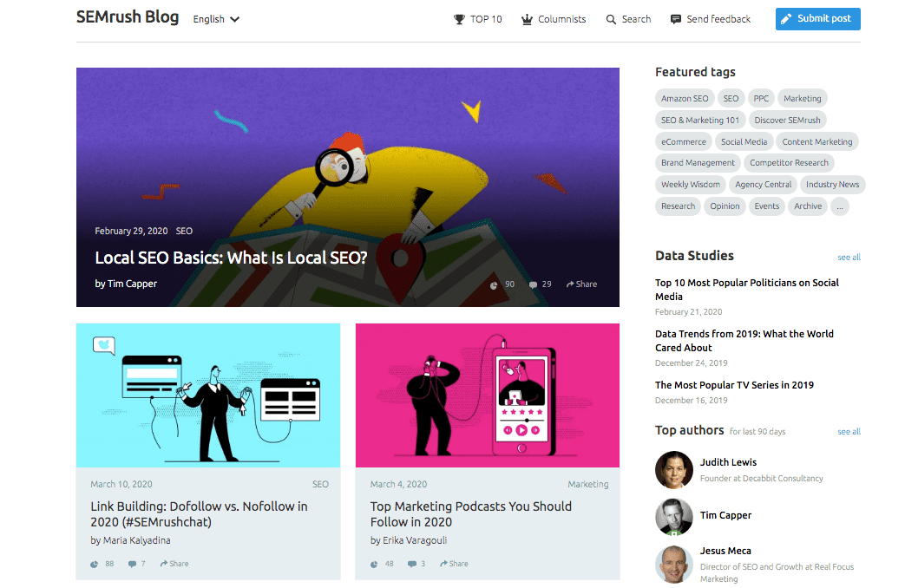905x588 pixels.
Task: Click the pencil icon on Submit post button
Action: click(786, 19)
